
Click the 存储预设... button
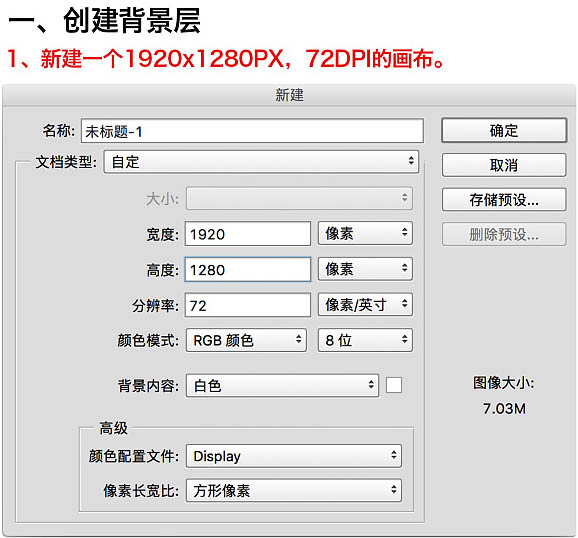pos(504,199)
